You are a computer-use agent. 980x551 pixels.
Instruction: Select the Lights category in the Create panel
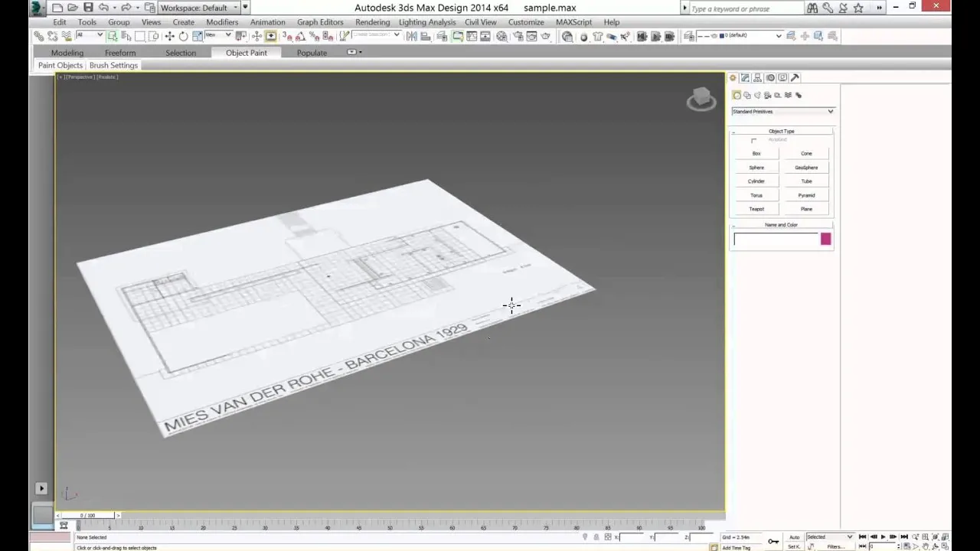point(757,95)
